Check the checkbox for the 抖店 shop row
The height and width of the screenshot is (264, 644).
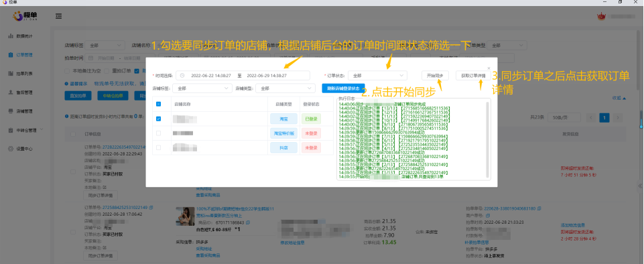(x=159, y=147)
